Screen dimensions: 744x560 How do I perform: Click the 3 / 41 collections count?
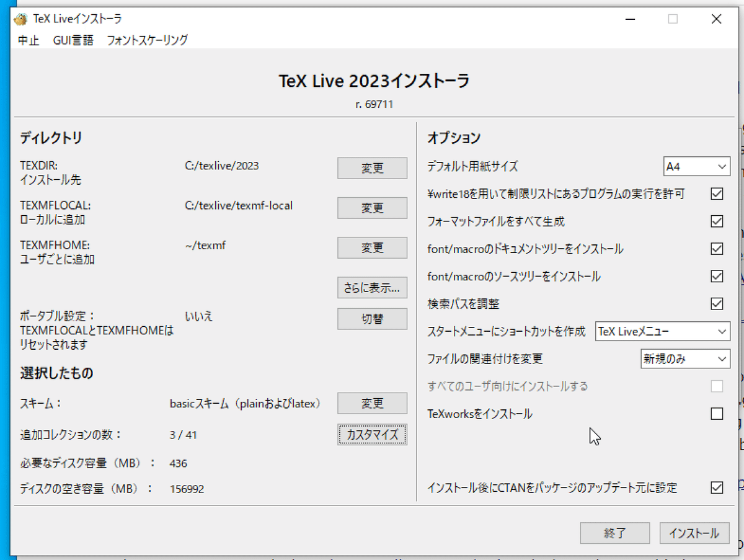(183, 435)
